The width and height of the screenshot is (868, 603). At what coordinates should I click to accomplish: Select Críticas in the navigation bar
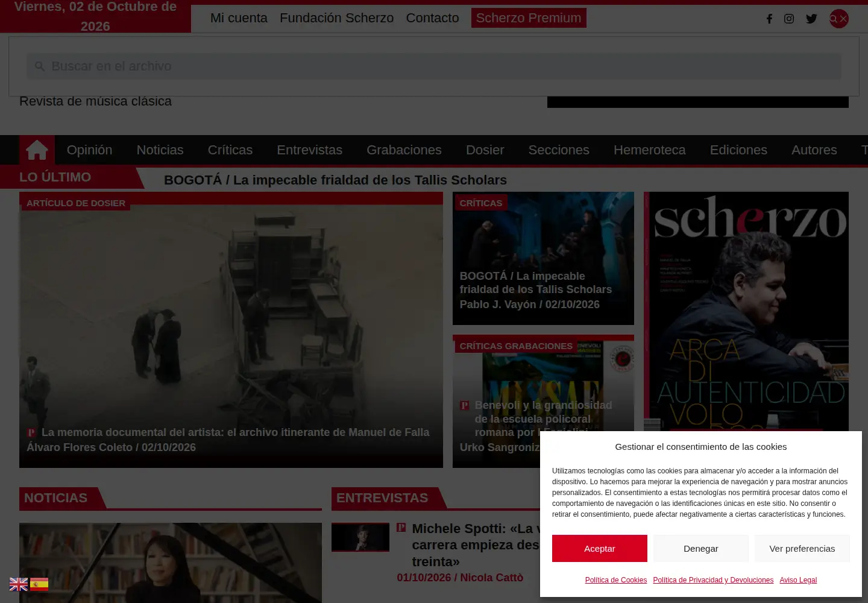click(x=230, y=150)
